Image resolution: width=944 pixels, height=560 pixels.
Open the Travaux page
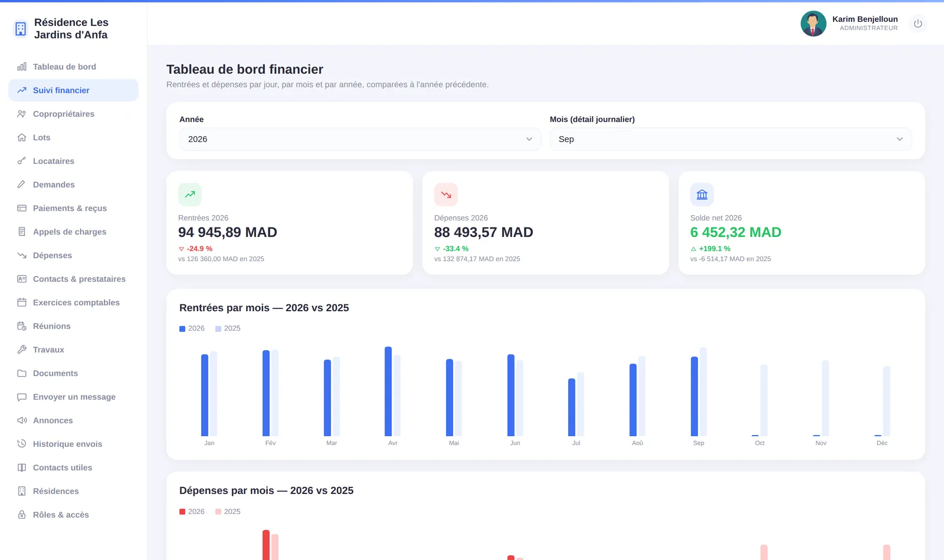click(x=73, y=350)
